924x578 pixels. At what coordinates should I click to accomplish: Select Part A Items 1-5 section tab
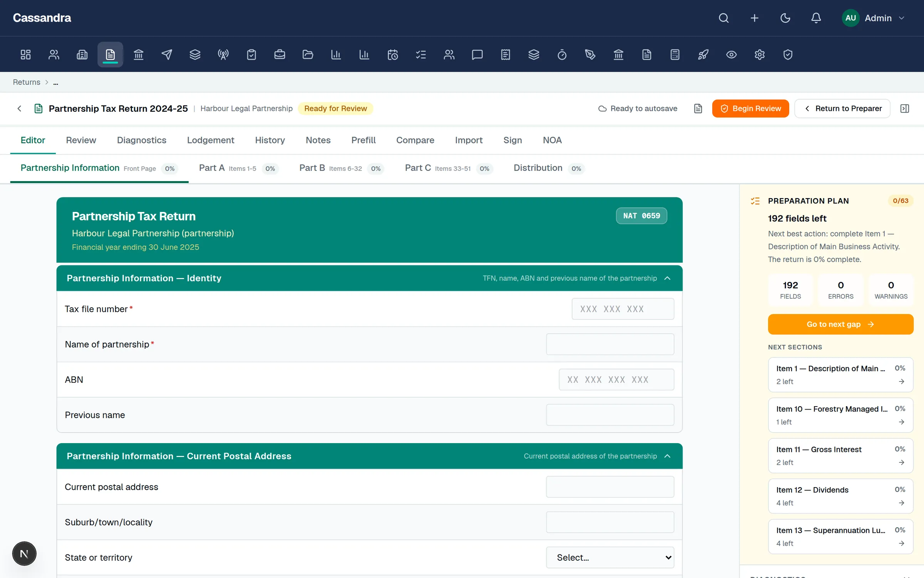[x=239, y=168]
